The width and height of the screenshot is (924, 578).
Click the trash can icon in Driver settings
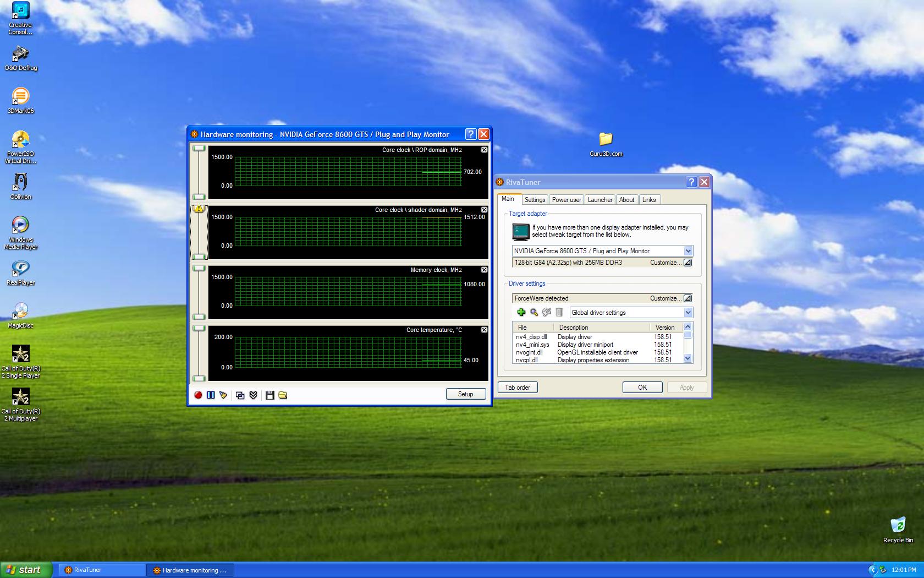coord(559,312)
